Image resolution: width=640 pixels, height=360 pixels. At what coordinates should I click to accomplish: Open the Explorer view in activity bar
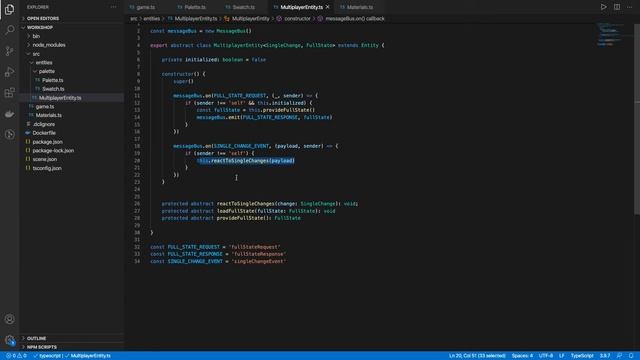9,9
